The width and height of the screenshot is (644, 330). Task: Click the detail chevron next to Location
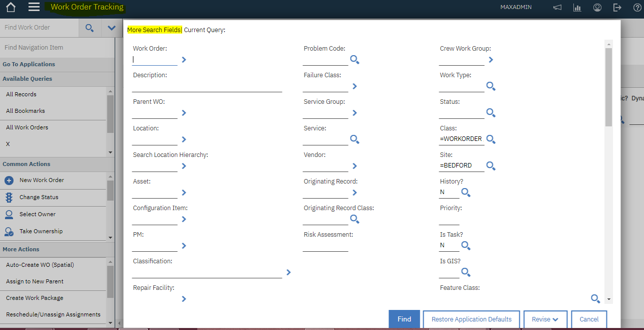pos(183,139)
